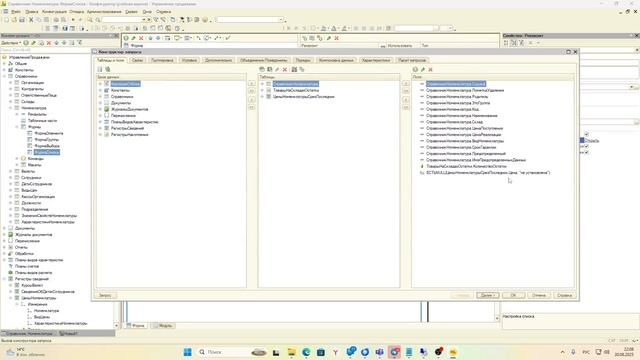Viewport: 640px width, 360px height.
Task: Open Microsoft Edge from the taskbar
Action: coord(306,352)
